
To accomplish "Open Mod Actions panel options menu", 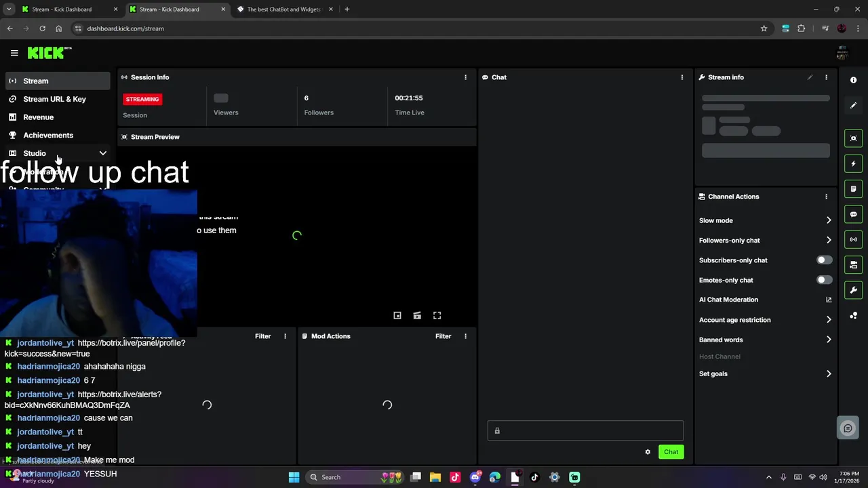I will pyautogui.click(x=465, y=336).
